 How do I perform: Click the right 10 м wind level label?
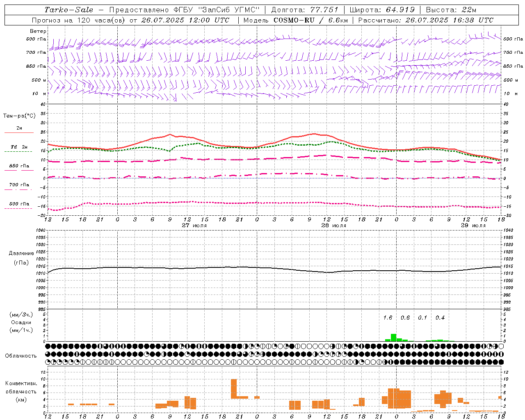511,94
